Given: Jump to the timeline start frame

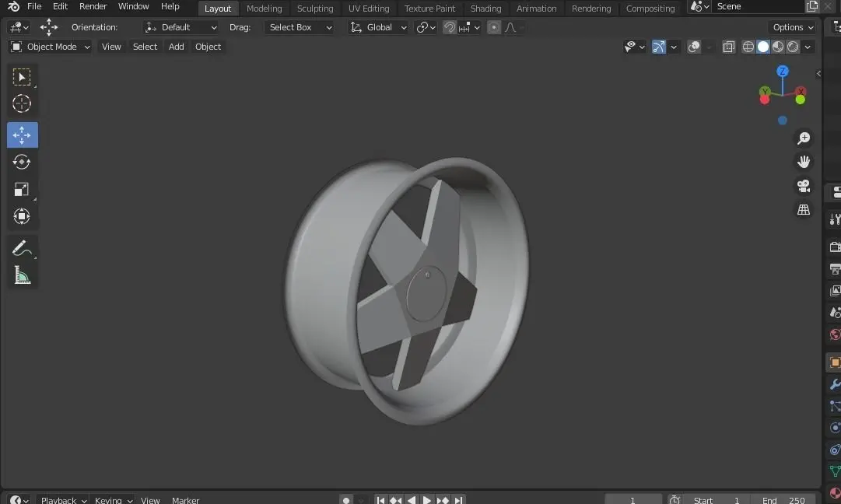Looking at the screenshot, I should click(x=380, y=499).
